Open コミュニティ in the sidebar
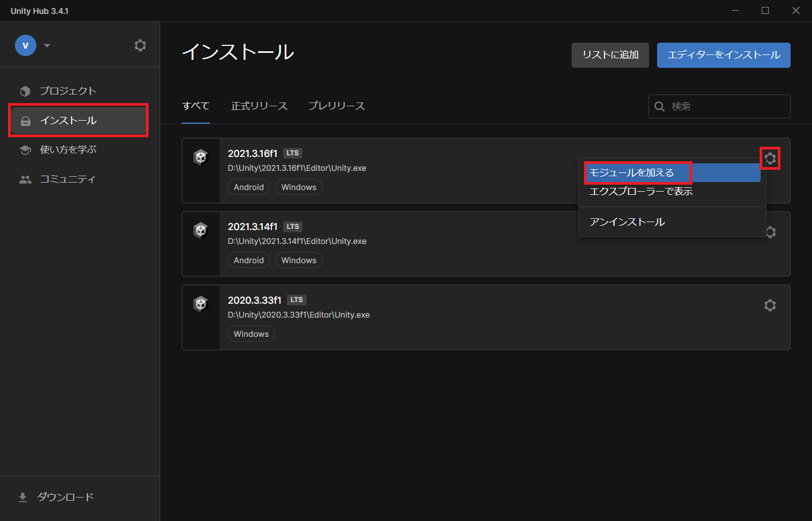The image size is (812, 521). tap(80, 179)
